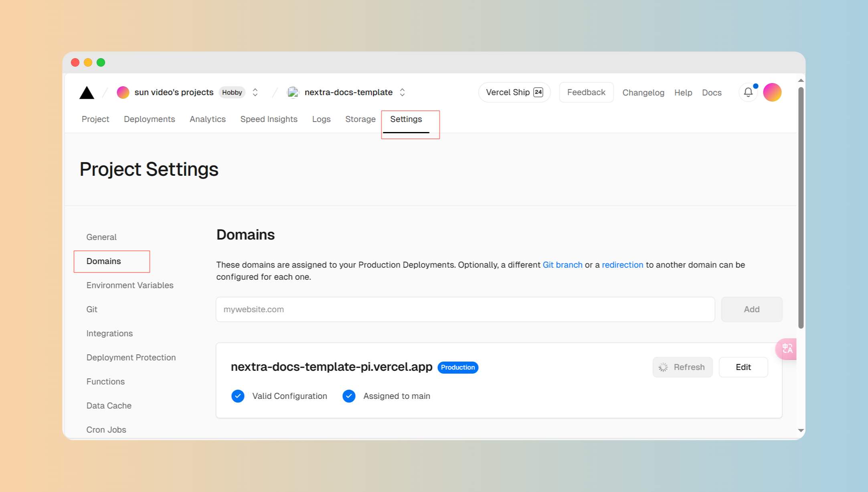
Task: Click the Assigned to main checkmark icon
Action: 349,396
